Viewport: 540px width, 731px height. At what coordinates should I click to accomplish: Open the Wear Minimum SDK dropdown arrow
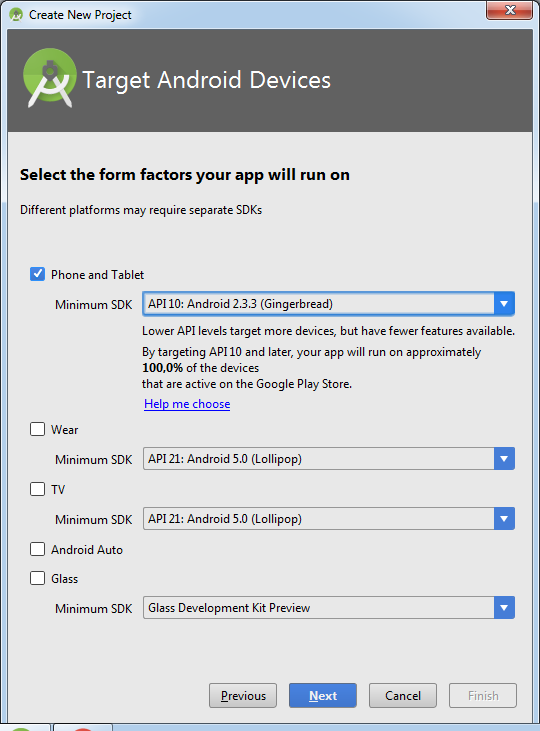click(504, 459)
